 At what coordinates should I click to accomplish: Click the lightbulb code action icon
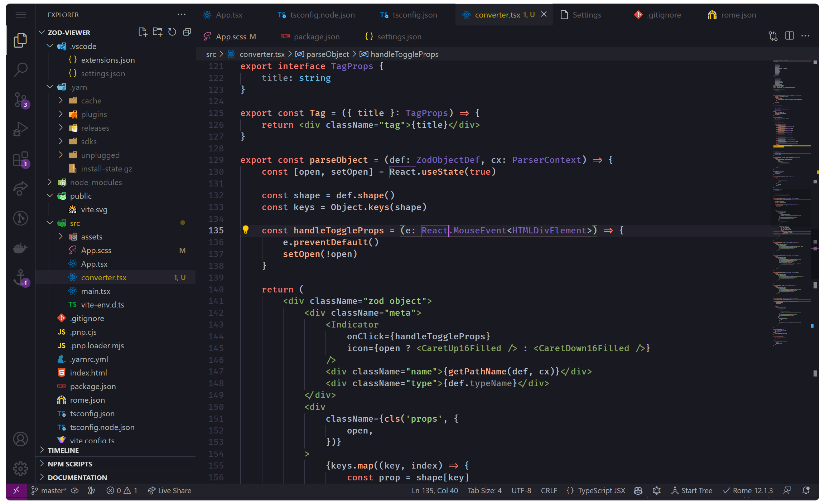pyautogui.click(x=246, y=230)
